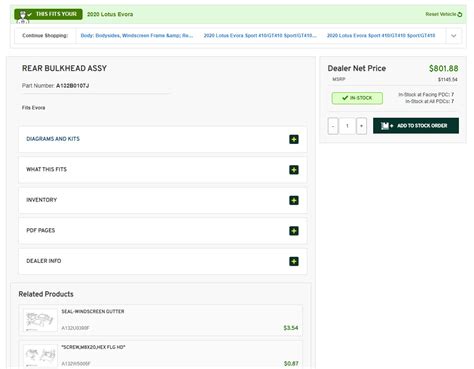This screenshot has width=474, height=369.
Task: Click the checkmark icon in In-Stock badge
Action: click(x=345, y=98)
